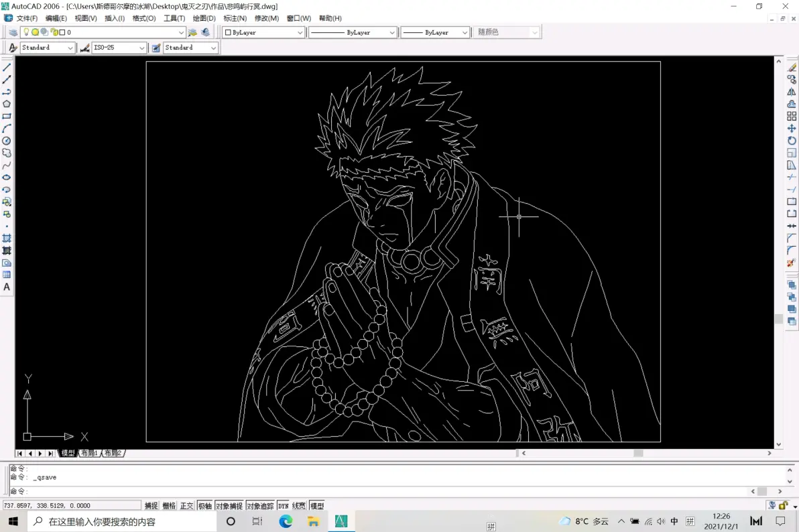Screen dimensions: 799x532
Task: Open the Dimension Style manager icon
Action: pos(84,48)
